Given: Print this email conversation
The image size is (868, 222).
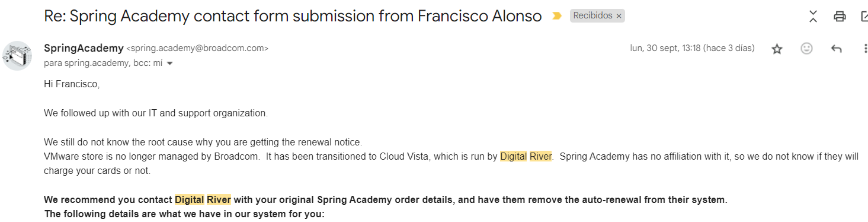Looking at the screenshot, I should 840,17.
